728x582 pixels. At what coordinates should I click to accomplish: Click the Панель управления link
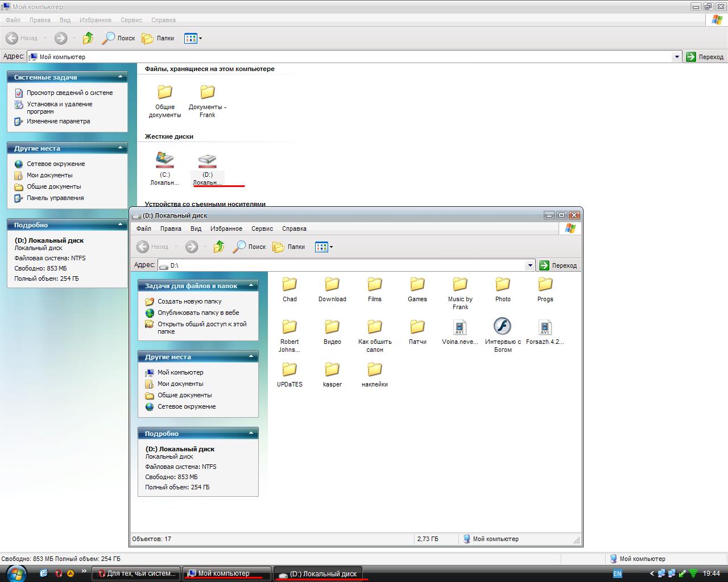click(55, 198)
